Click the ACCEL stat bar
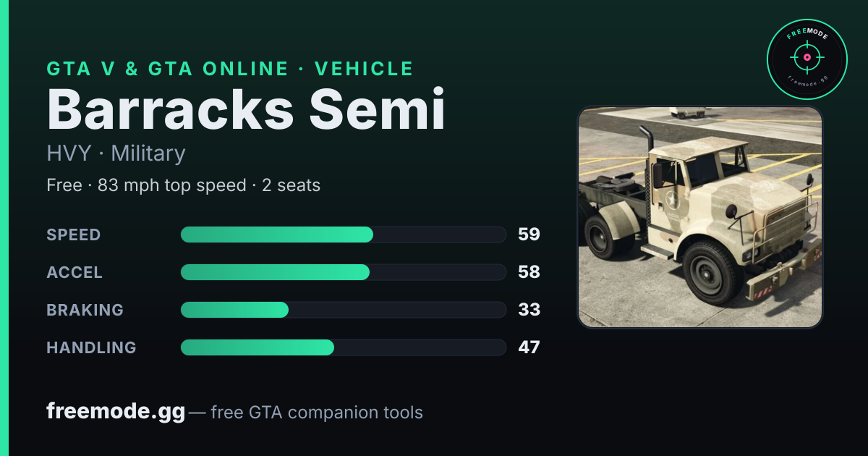The height and width of the screenshot is (456, 868). 343,272
